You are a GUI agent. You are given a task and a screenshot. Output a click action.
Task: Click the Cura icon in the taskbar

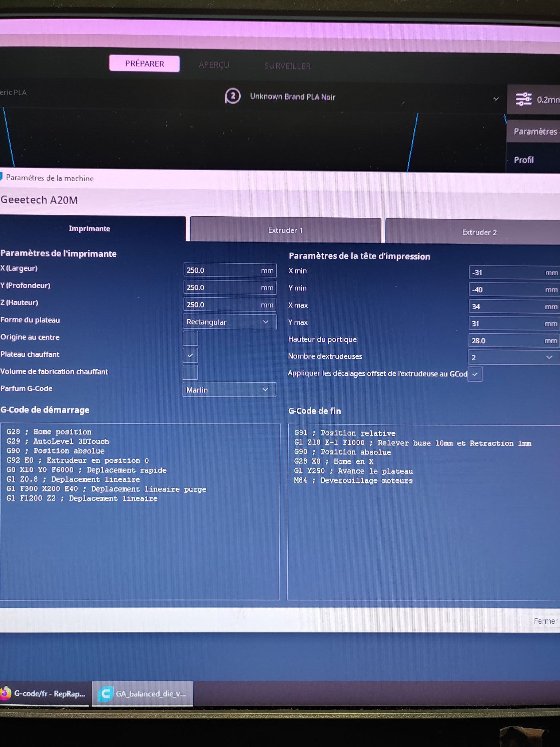click(105, 694)
